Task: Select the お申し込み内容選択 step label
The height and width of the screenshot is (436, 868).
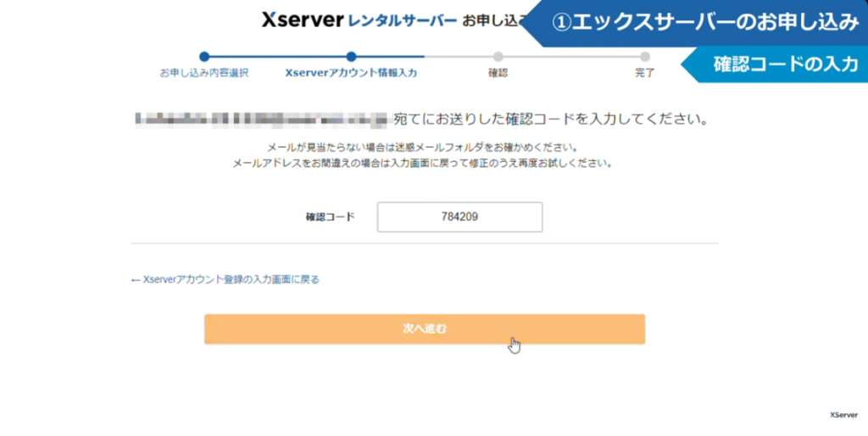Action: point(204,73)
